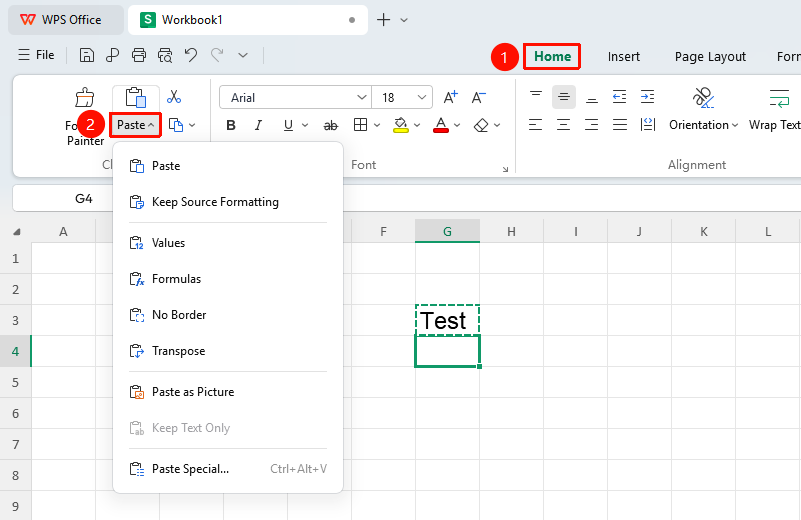Apply yellow fill color
The width and height of the screenshot is (801, 520).
tap(400, 125)
